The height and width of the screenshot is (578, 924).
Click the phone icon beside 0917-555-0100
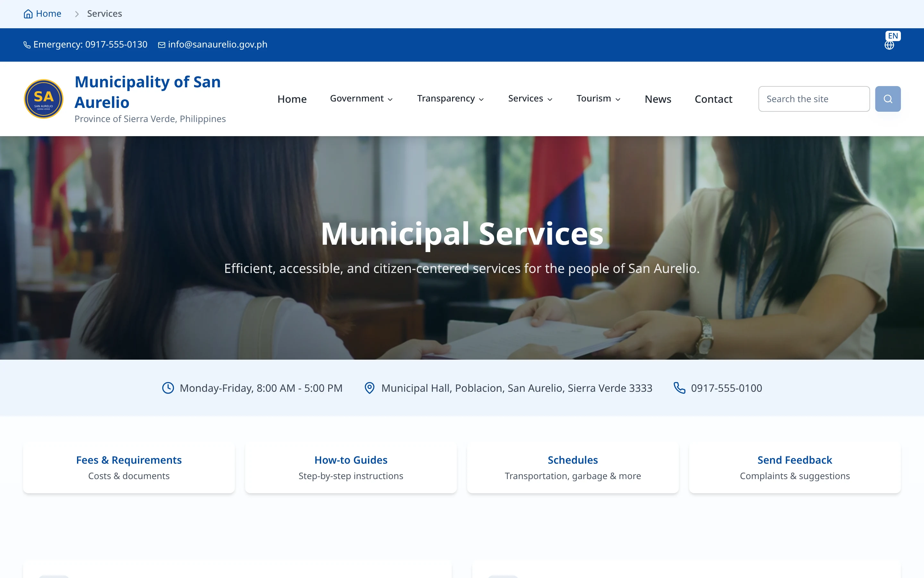(x=679, y=388)
